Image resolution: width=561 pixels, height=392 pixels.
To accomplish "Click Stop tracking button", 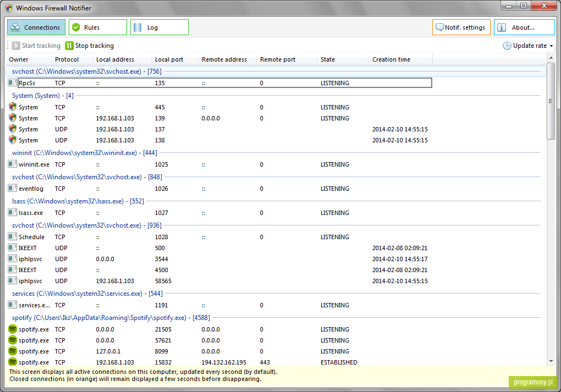I will [x=90, y=46].
